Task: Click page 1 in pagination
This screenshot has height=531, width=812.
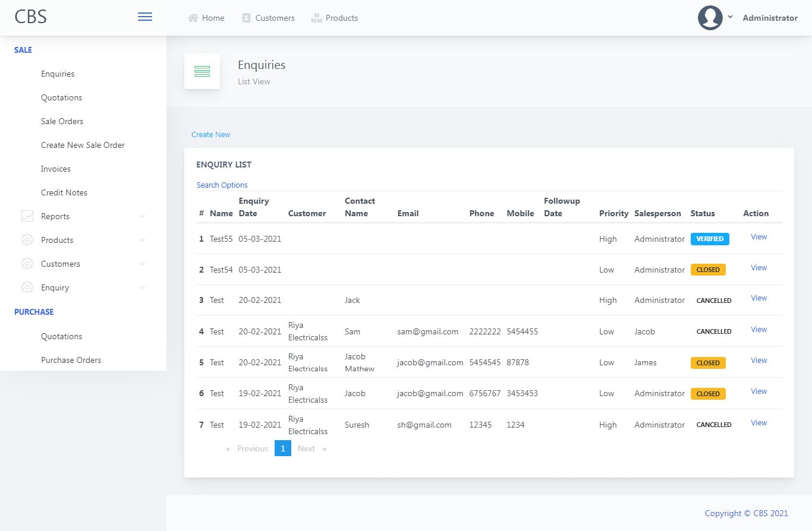Action: pos(283,448)
